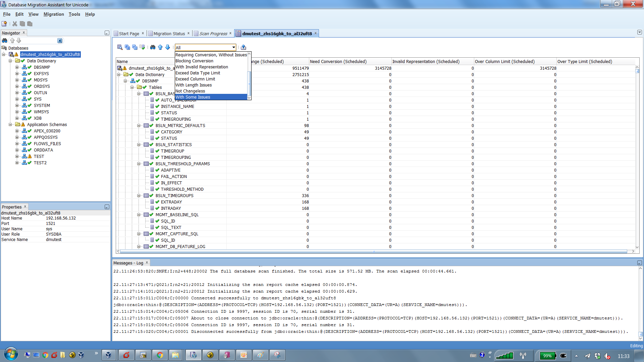Click the scan report magnifier table icon
The width and height of the screenshot is (644, 362).
pyautogui.click(x=120, y=47)
